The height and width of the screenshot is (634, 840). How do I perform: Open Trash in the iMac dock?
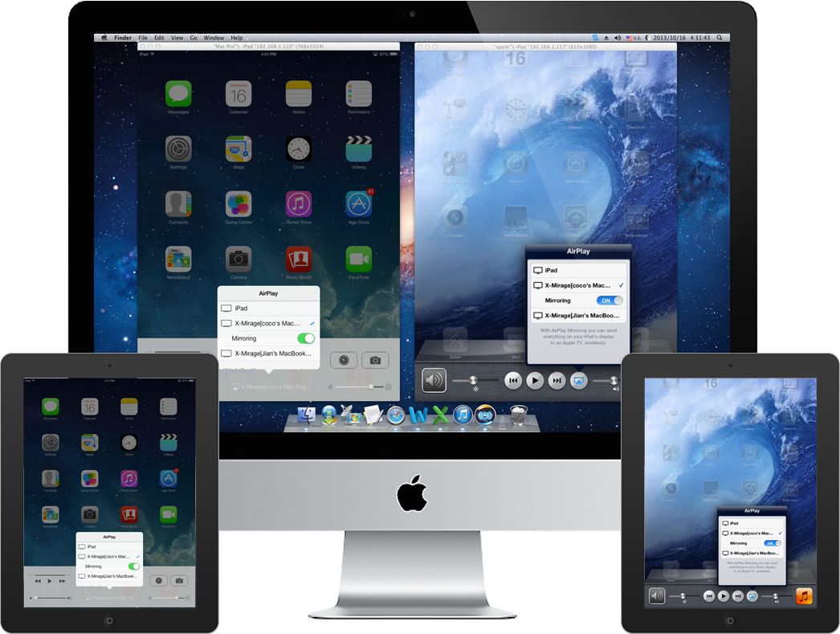[x=519, y=415]
